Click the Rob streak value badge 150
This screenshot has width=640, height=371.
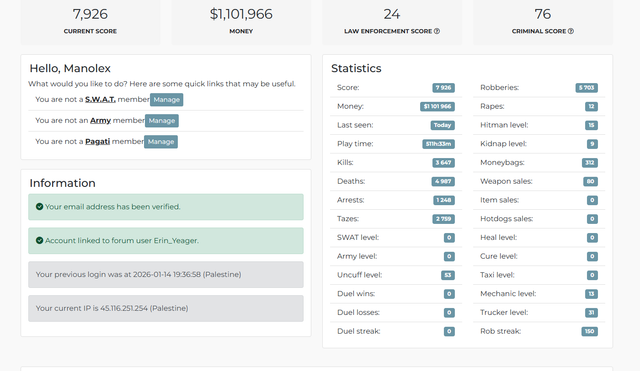point(590,331)
